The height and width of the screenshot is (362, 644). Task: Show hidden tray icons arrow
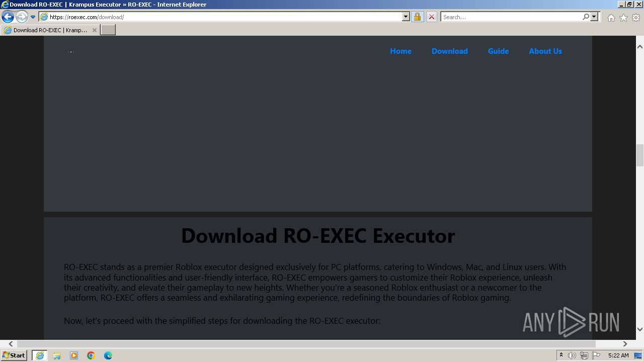561,355
